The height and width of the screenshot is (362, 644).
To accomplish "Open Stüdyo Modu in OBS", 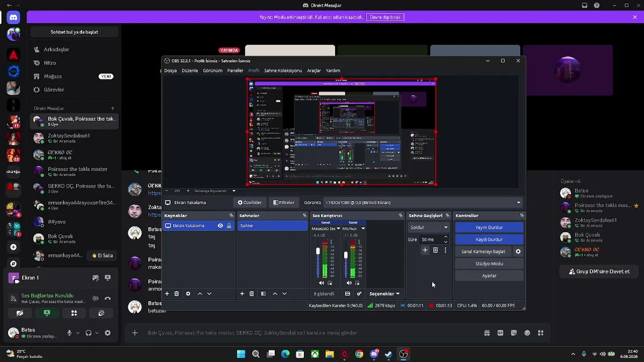I will click(x=489, y=263).
